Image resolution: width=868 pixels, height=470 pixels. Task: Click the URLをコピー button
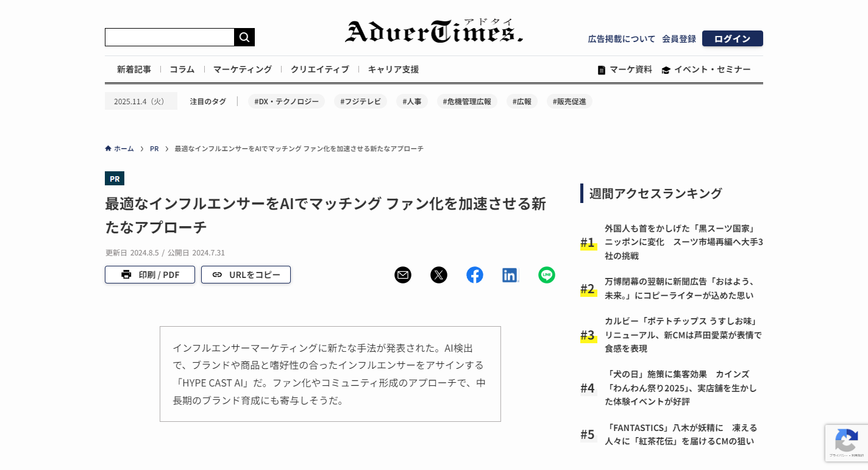coord(246,275)
